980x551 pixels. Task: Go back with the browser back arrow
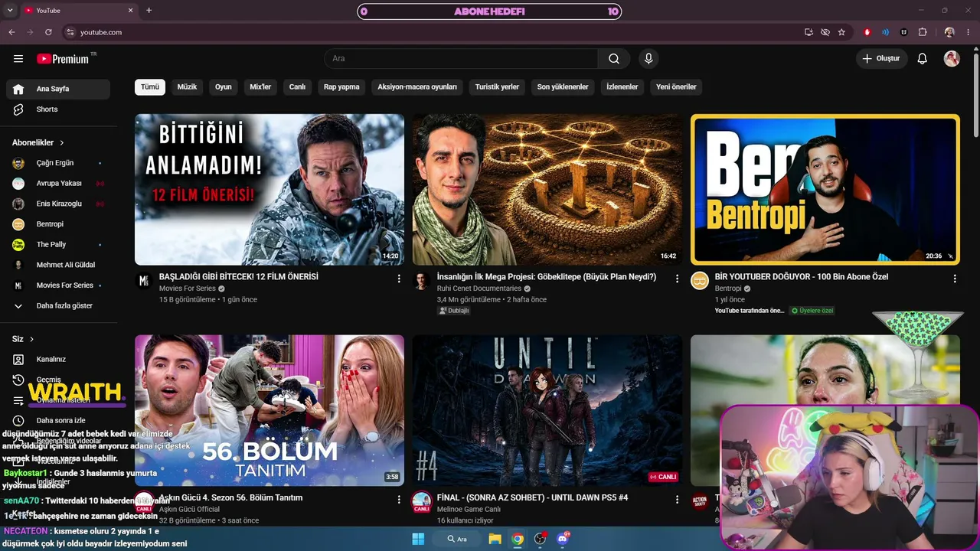tap(11, 32)
